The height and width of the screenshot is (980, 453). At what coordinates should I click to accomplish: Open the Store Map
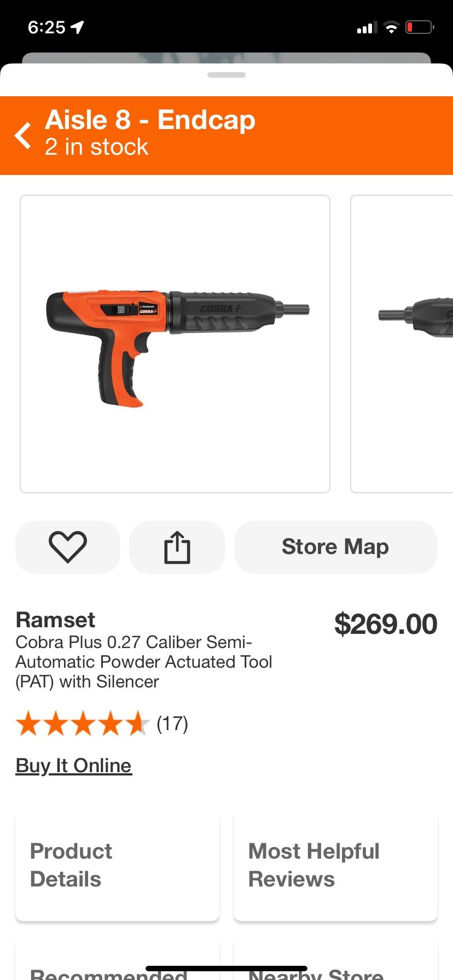coord(335,547)
